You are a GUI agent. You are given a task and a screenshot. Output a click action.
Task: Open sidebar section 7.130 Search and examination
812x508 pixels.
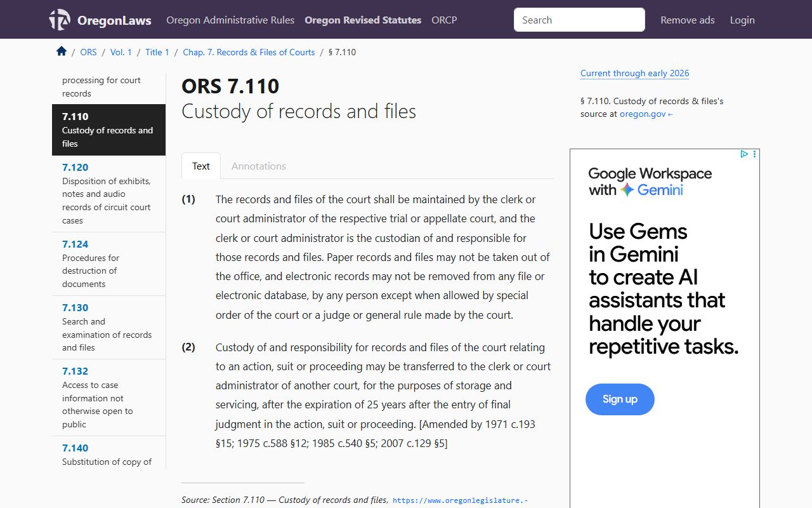point(108,327)
